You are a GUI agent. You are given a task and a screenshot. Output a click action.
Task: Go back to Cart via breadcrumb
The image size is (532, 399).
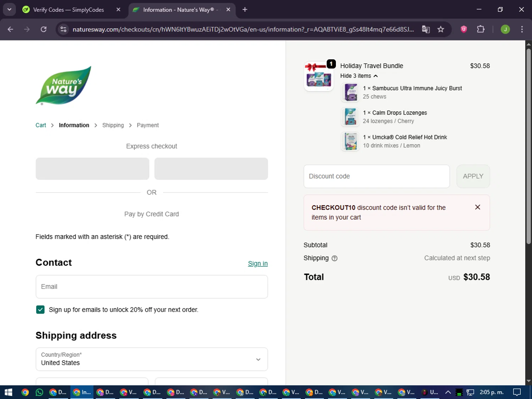pyautogui.click(x=41, y=125)
